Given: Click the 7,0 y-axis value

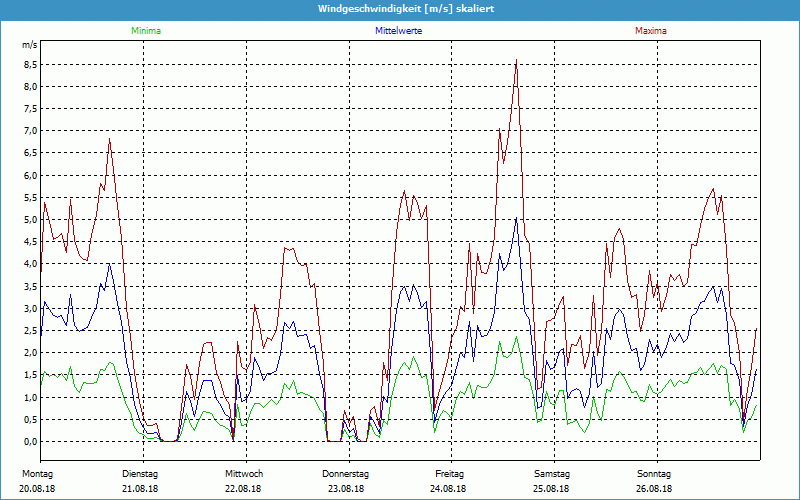Looking at the screenshot, I should tap(31, 131).
